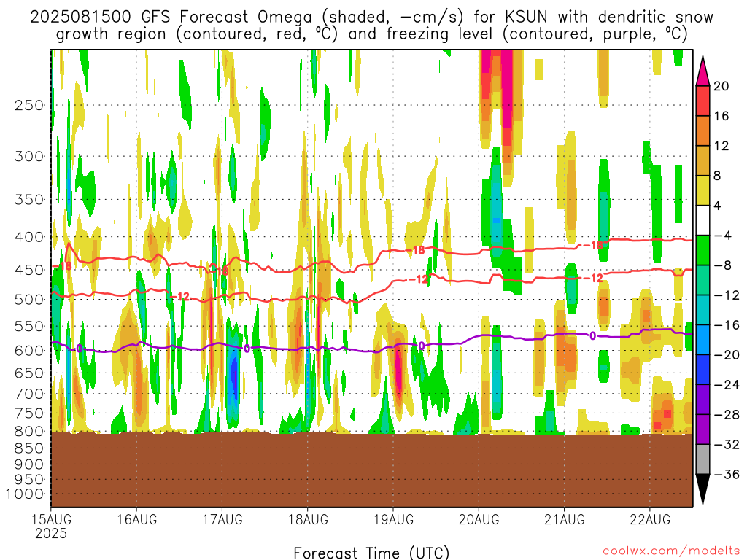Select the 800 pressure level label
This screenshot has width=747, height=560.
coord(29,432)
